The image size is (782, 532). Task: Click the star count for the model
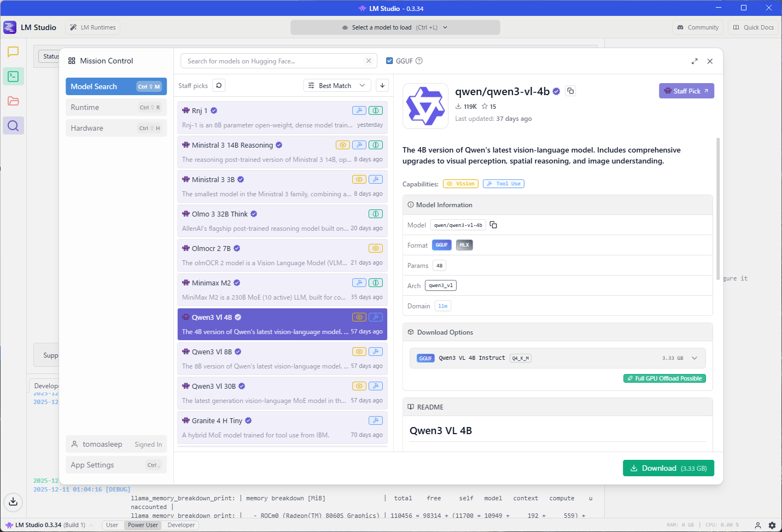[489, 107]
